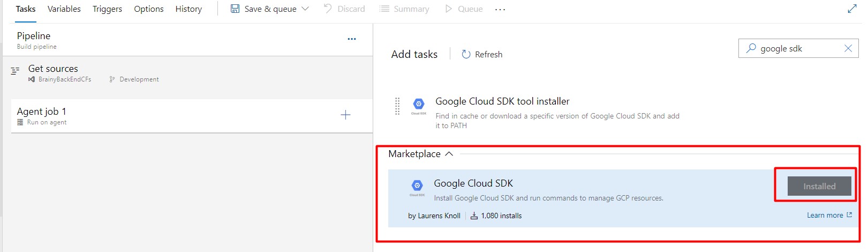The height and width of the screenshot is (252, 868).
Task: Collapse the Marketplace section
Action: click(x=449, y=154)
